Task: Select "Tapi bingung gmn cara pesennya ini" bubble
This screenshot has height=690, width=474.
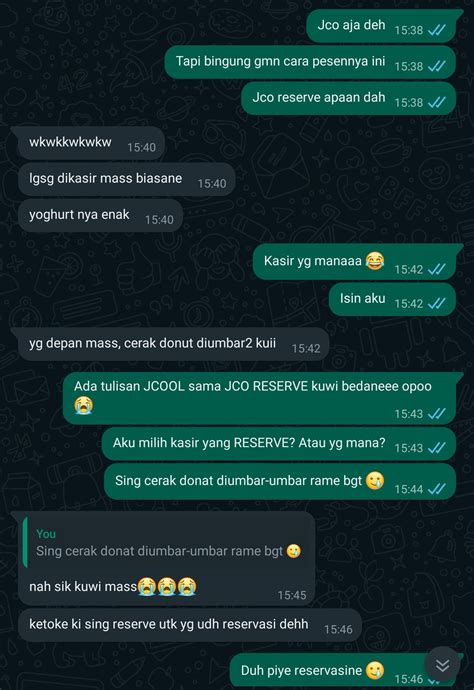Action: 310,62
